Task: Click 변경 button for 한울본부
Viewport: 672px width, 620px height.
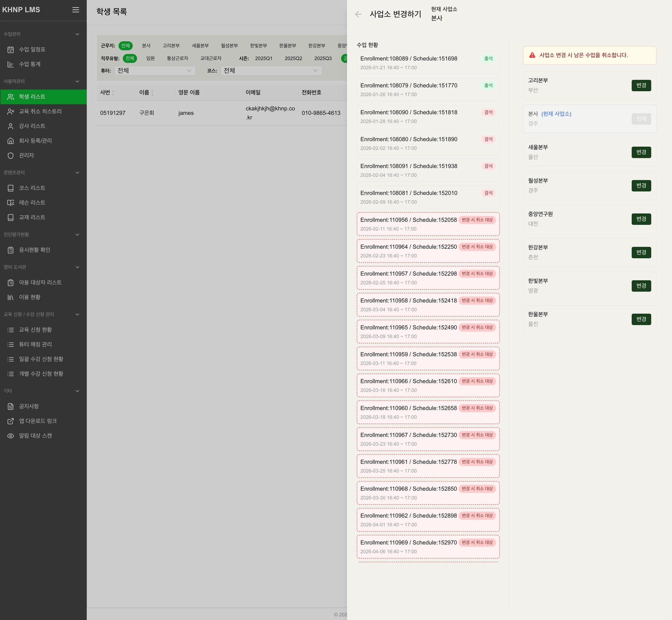Action: pyautogui.click(x=641, y=319)
